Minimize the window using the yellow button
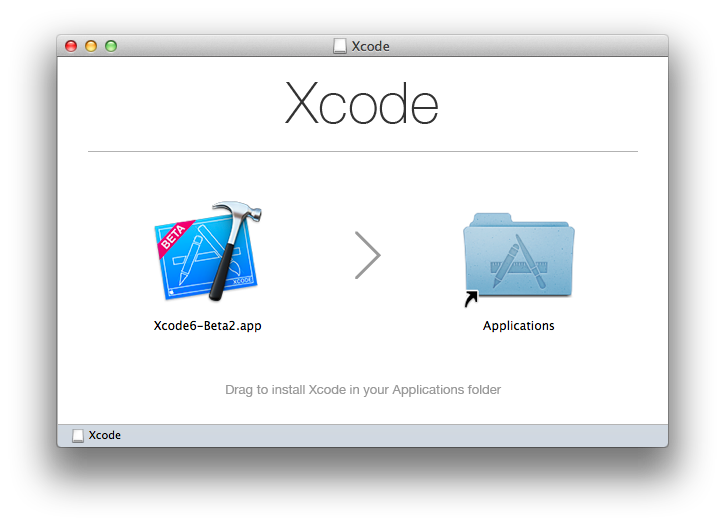 [91, 46]
